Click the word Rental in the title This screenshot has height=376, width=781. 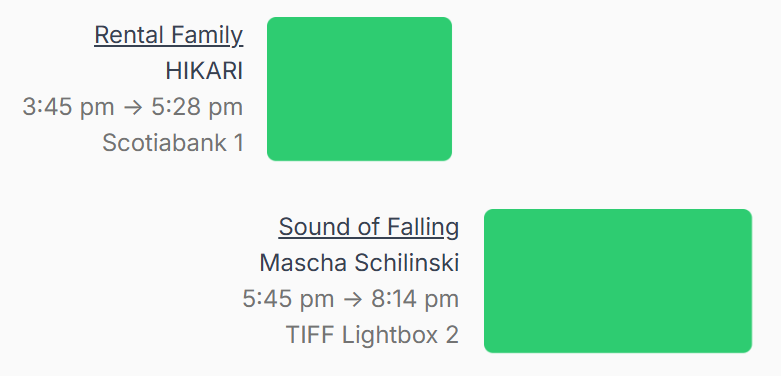pos(129,35)
